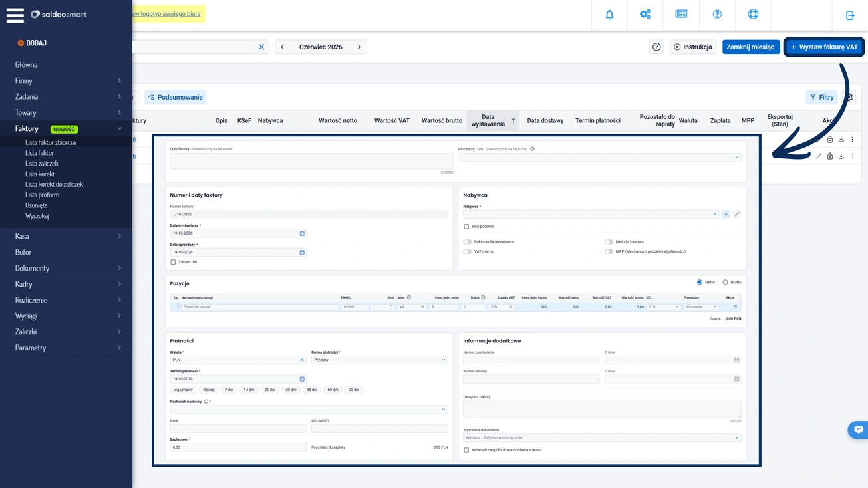Viewport: 868px width, 488px height.
Task: Open Lista faktur in the sidebar
Action: (40, 153)
